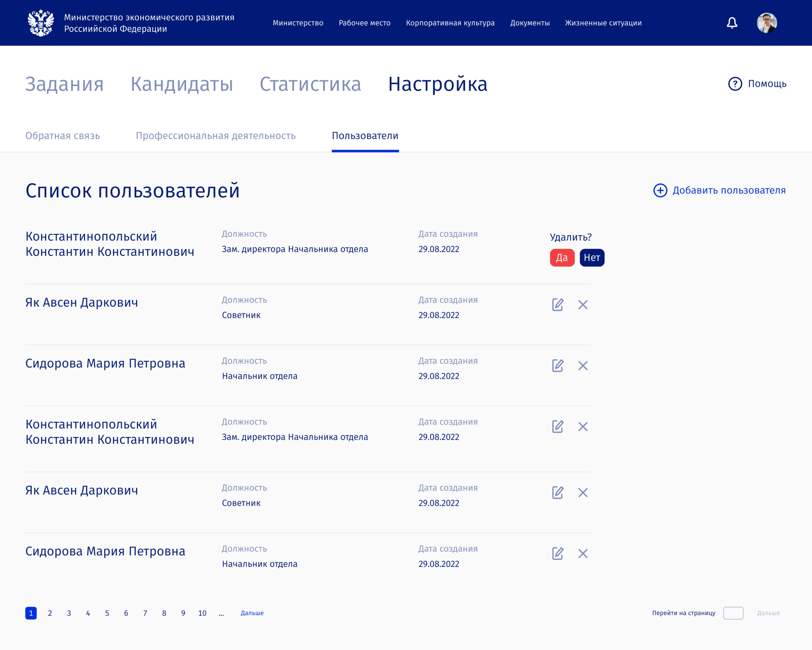The height and width of the screenshot is (650, 812).
Task: Click the Помощь question mark icon
Action: pos(735,84)
